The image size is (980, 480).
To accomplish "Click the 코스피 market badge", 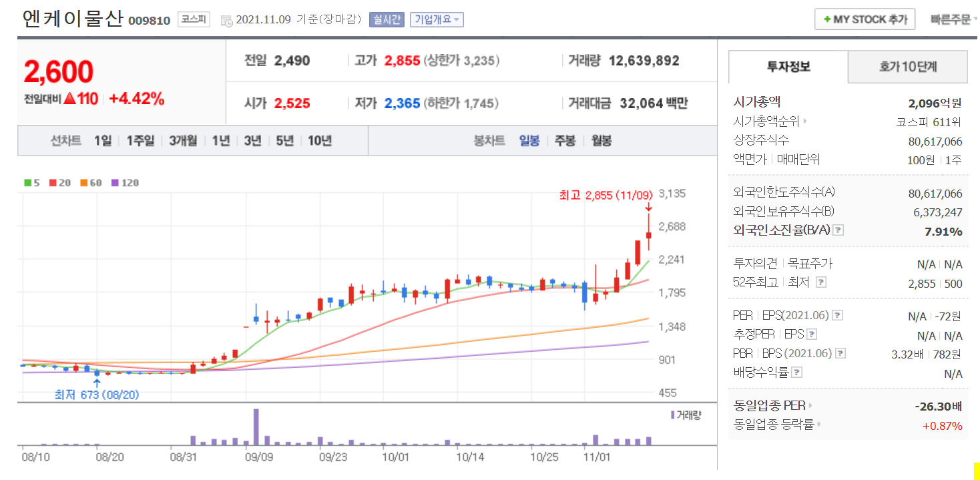I will [194, 19].
